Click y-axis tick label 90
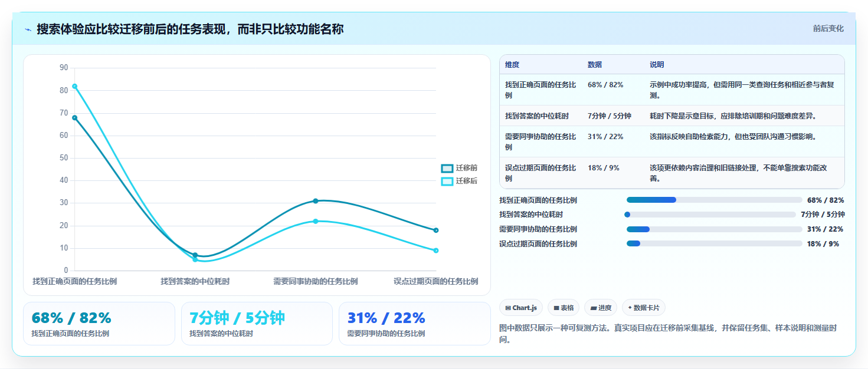Screen dimensions: 868x369 click(x=64, y=68)
